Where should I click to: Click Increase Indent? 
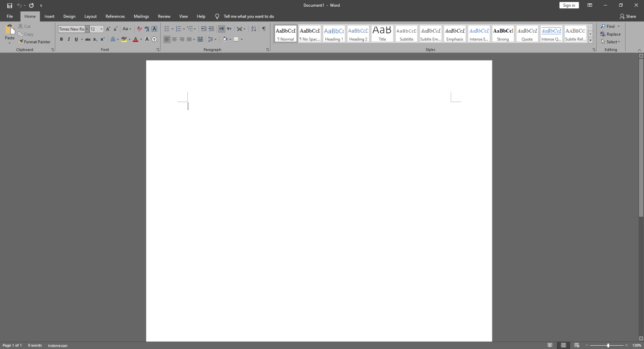211,29
